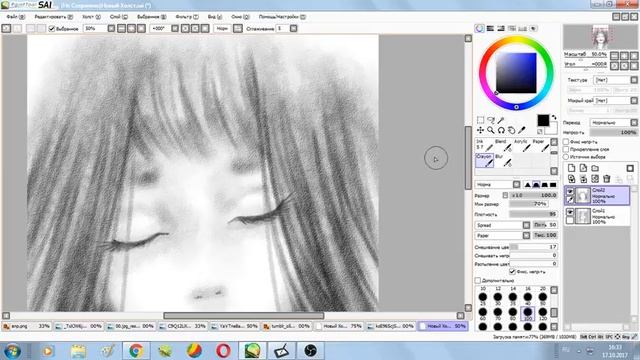Switch to the arop.png document tab
Viewport: 640px width, 360px height.
[x=27, y=327]
